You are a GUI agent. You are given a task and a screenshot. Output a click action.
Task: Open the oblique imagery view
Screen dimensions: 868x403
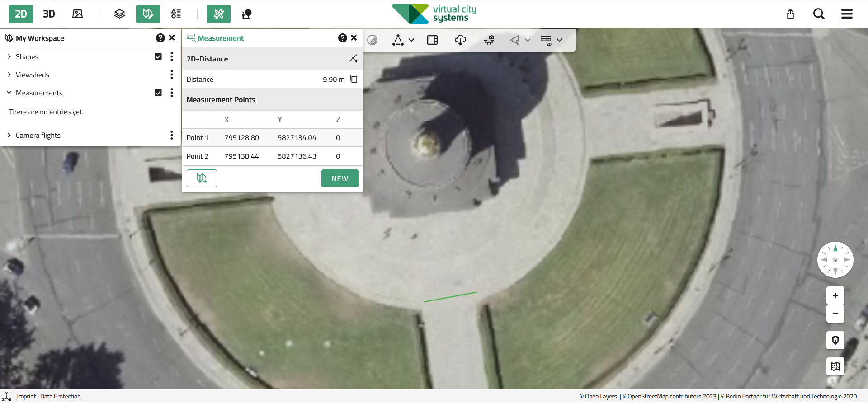pos(78,14)
